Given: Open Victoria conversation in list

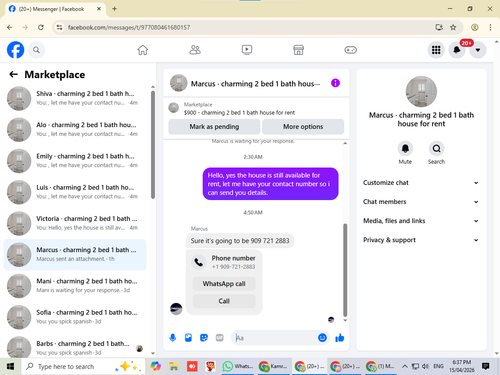Looking at the screenshot, I should click(x=75, y=223).
